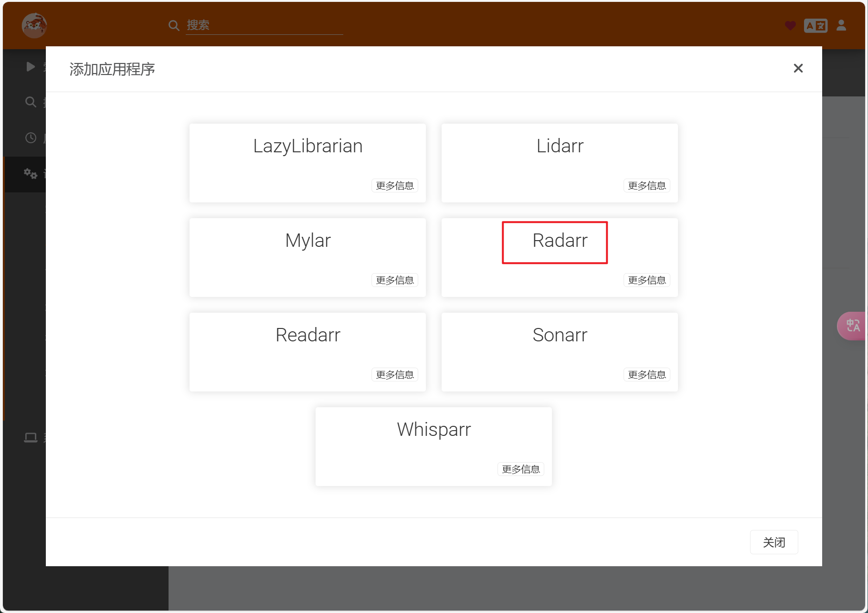Open 更多信息 link for Whisparr
This screenshot has width=868, height=613.
pyautogui.click(x=521, y=469)
